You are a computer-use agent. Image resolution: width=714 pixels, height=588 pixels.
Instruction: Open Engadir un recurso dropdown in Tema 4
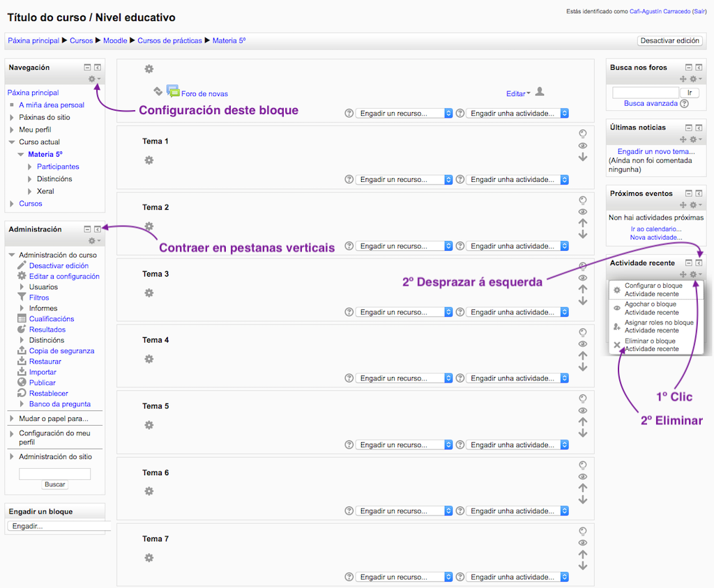(404, 378)
